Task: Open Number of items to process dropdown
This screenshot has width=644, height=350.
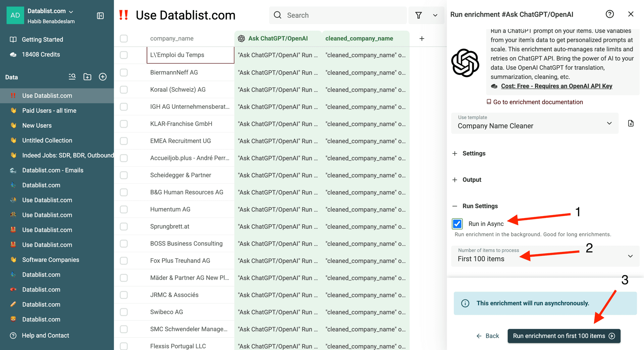Action: 545,256
